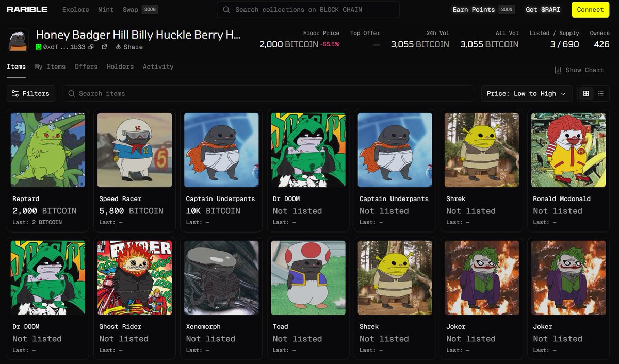Open Xenomorph NFT thumbnail
Viewport: 619px width, 364px height.
point(221,278)
